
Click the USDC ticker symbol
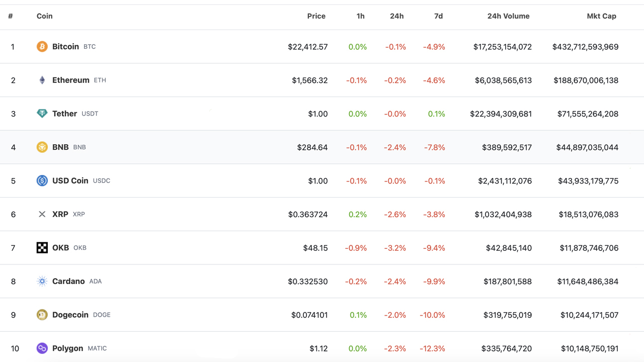tap(102, 181)
